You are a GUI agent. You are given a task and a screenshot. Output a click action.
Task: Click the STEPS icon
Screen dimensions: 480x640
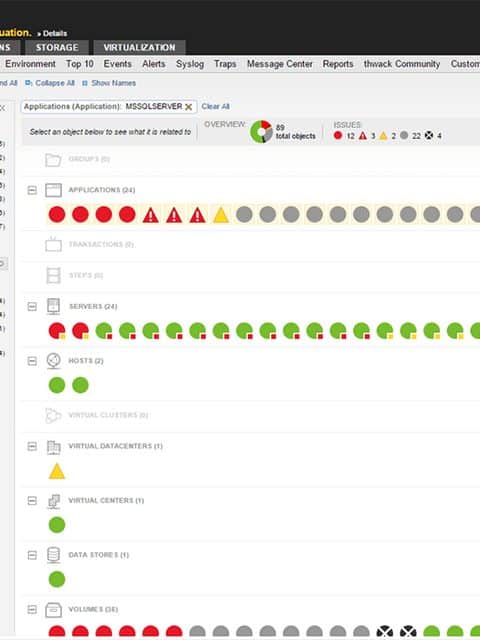click(x=53, y=276)
